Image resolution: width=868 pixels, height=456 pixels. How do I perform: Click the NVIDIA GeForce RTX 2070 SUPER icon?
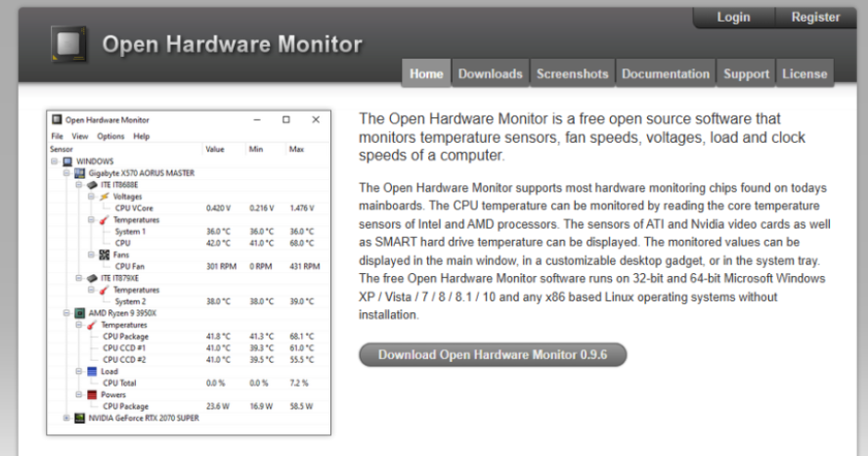80,418
